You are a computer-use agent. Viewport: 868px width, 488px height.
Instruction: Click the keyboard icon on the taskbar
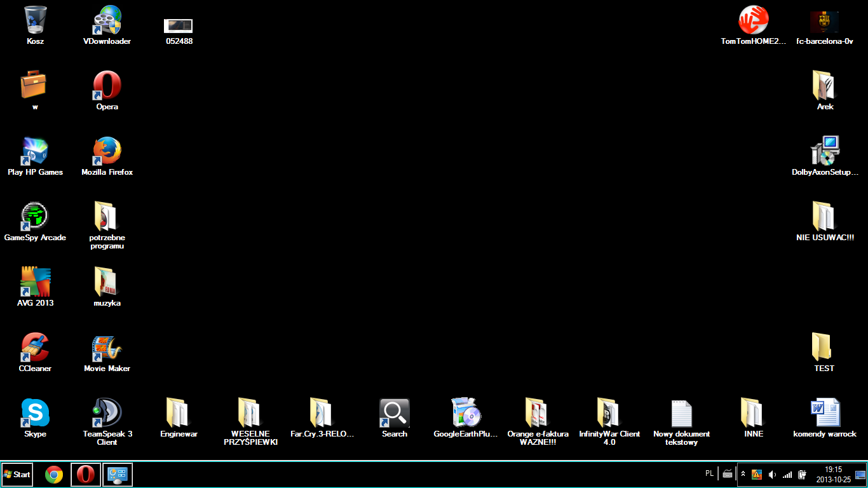click(x=728, y=474)
